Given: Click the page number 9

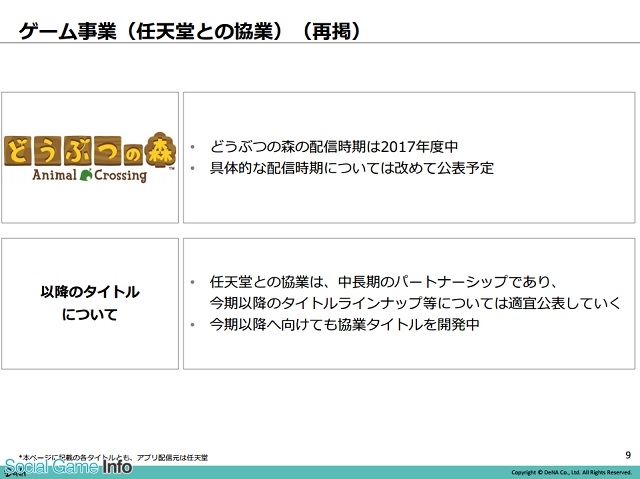Looking at the screenshot, I should coord(628,455).
